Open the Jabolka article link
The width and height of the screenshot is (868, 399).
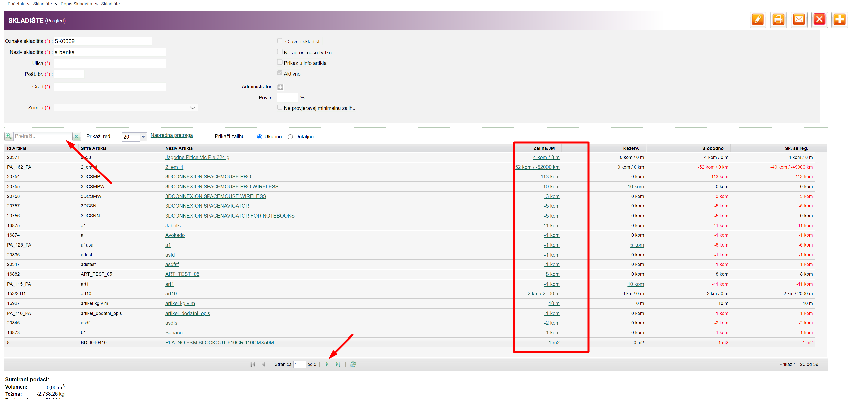[174, 225]
